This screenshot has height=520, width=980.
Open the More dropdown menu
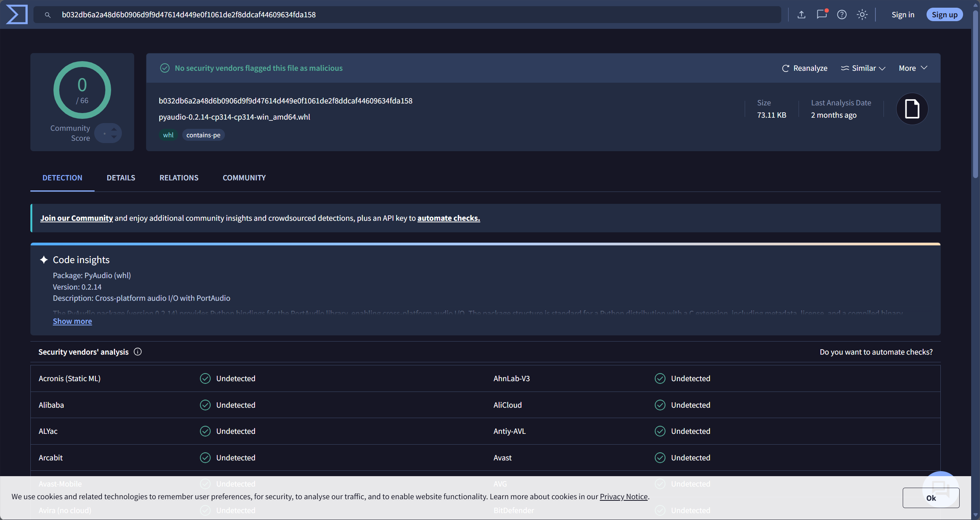[x=913, y=68]
